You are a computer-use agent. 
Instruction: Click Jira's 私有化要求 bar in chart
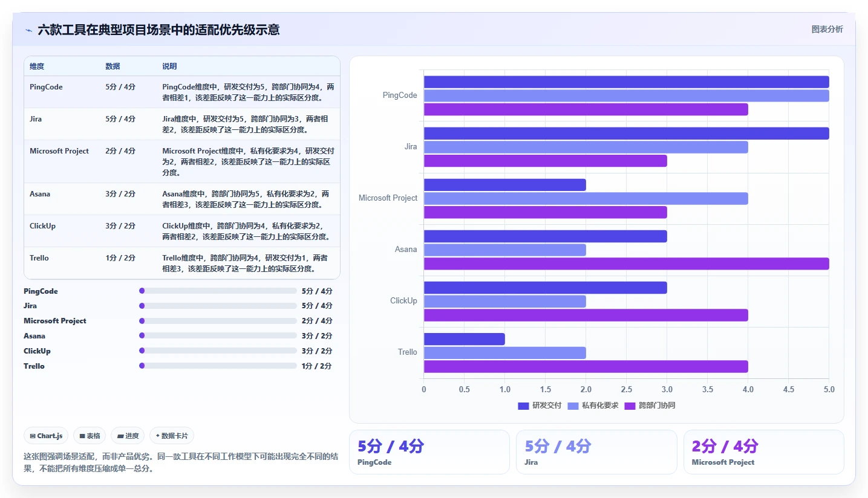click(586, 147)
